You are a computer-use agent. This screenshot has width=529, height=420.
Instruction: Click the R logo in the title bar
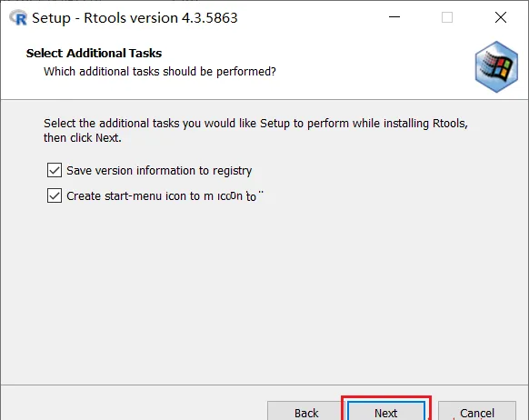18,17
